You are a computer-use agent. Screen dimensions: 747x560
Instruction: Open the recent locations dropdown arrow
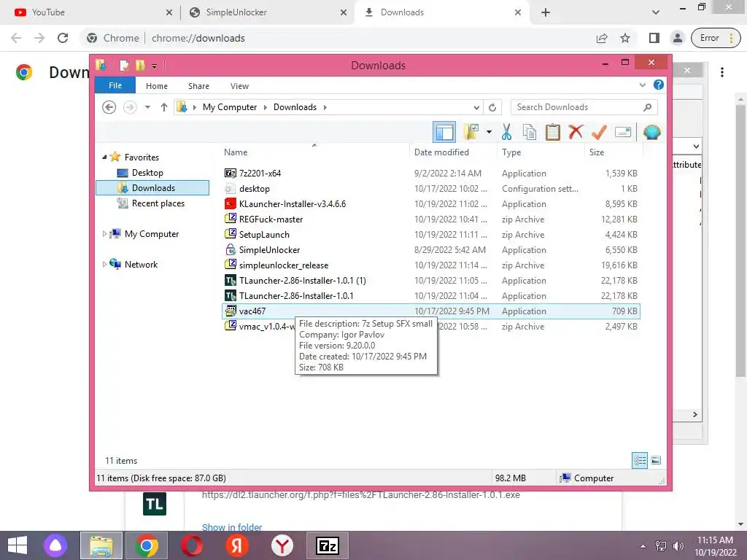(x=147, y=107)
